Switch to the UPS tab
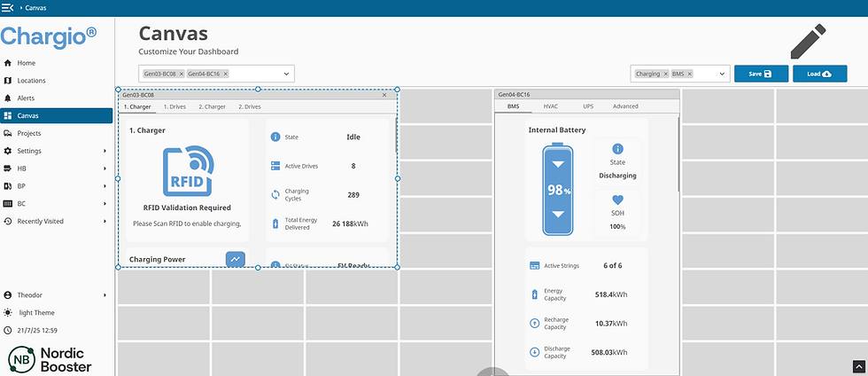 [587, 106]
